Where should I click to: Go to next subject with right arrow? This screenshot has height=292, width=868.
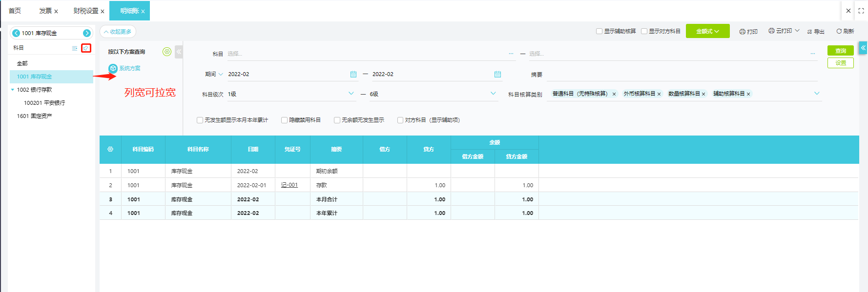click(87, 33)
